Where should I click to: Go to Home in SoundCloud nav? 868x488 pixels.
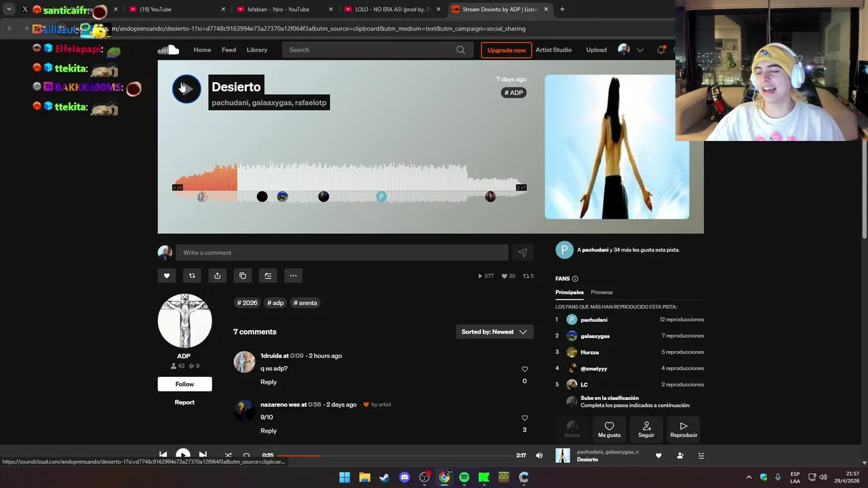click(202, 49)
